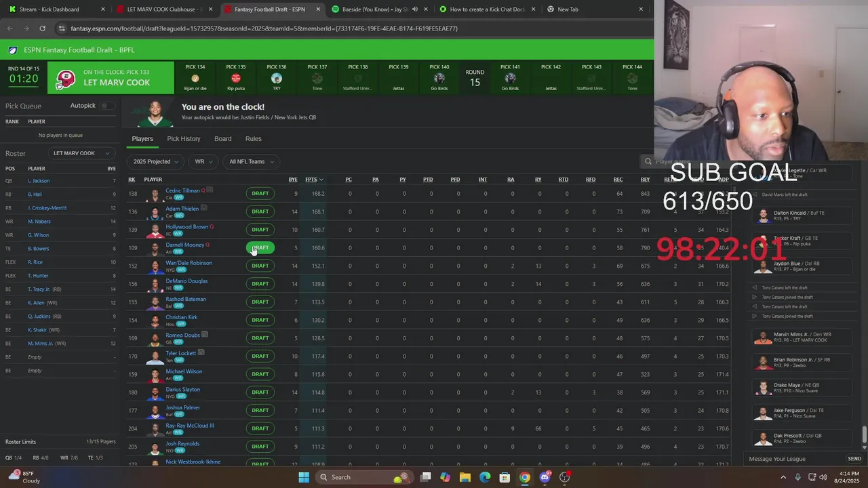
Task: Click Hollywood Brown questionable Q icon
Action: pos(212,227)
